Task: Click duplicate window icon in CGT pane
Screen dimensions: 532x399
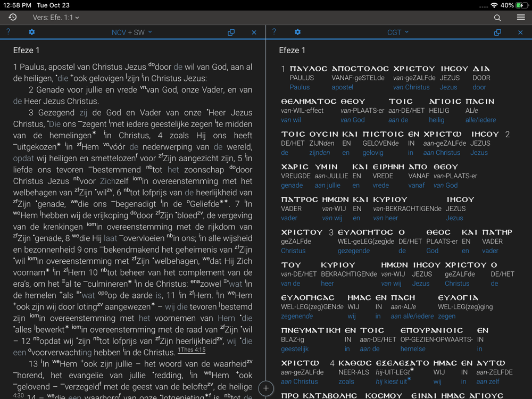Action: pos(497,32)
